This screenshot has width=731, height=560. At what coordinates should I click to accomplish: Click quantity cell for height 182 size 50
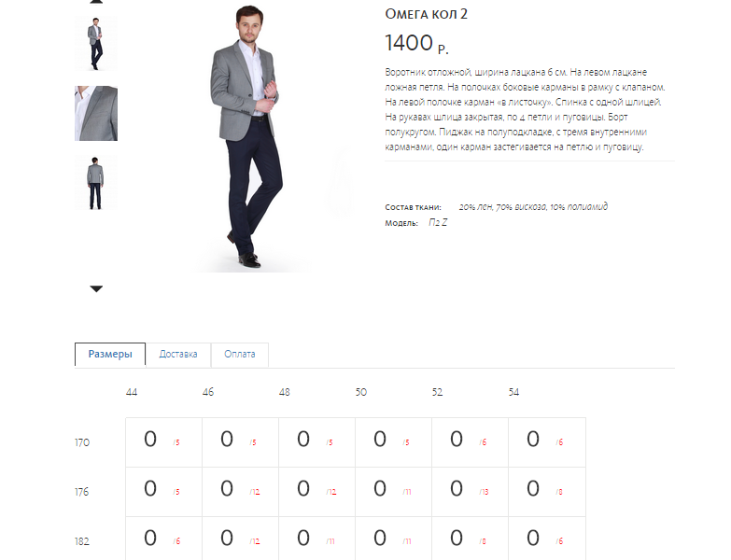tap(393, 539)
